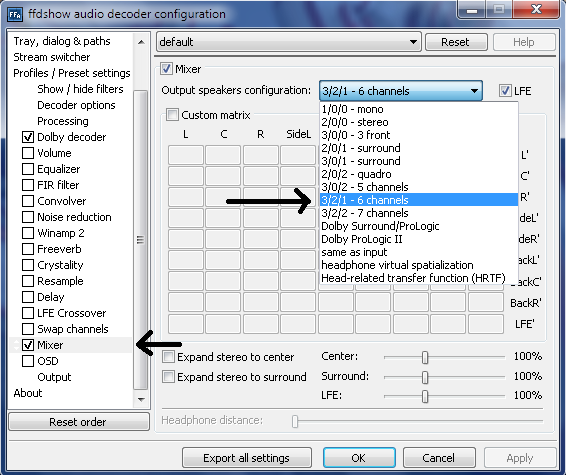Enable the Equalizer filter checkbox
This screenshot has height=475, width=566.
(x=28, y=169)
